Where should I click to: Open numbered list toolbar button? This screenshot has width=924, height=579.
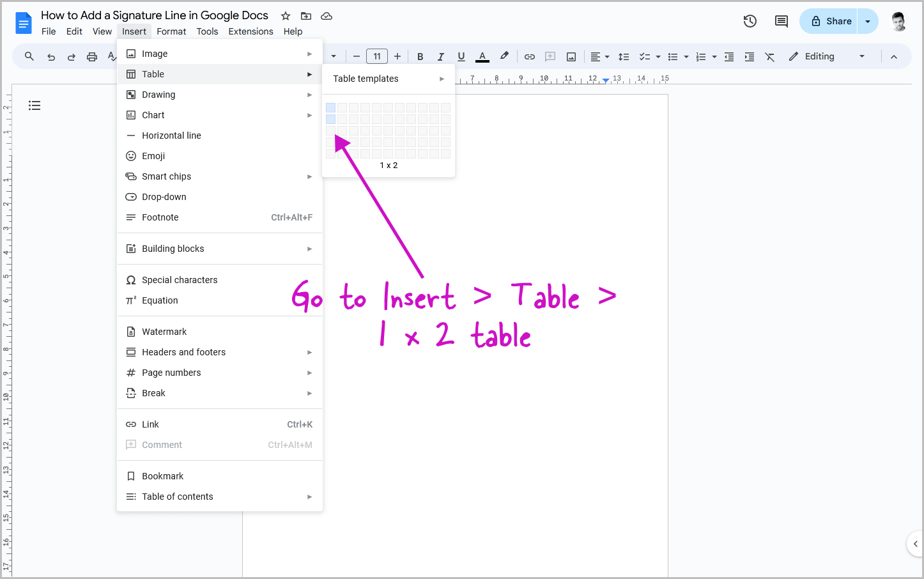701,56
